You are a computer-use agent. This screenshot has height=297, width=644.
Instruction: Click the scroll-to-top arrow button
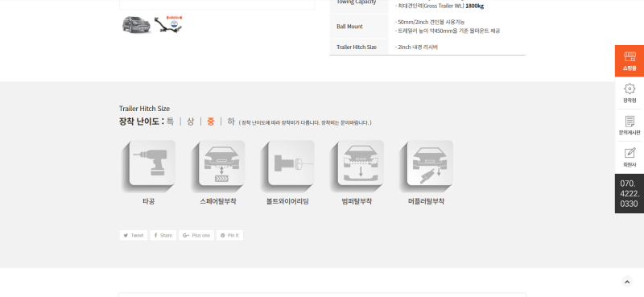pos(627,282)
